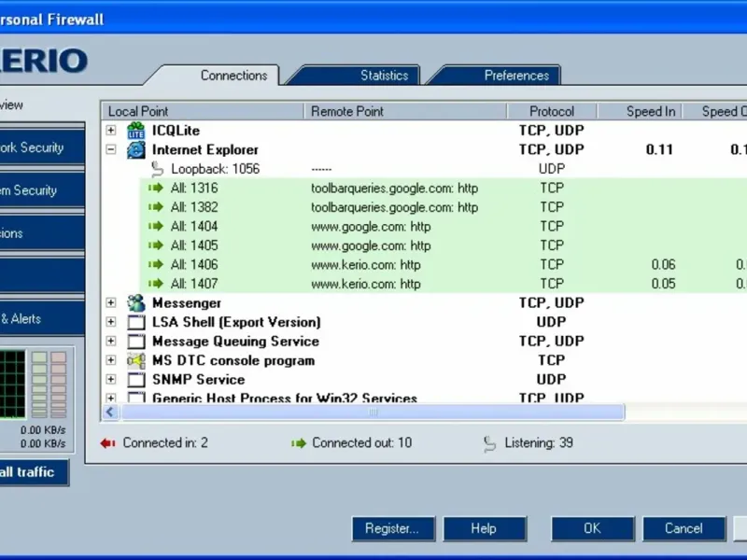Sort by the Speed In column header

[640, 111]
